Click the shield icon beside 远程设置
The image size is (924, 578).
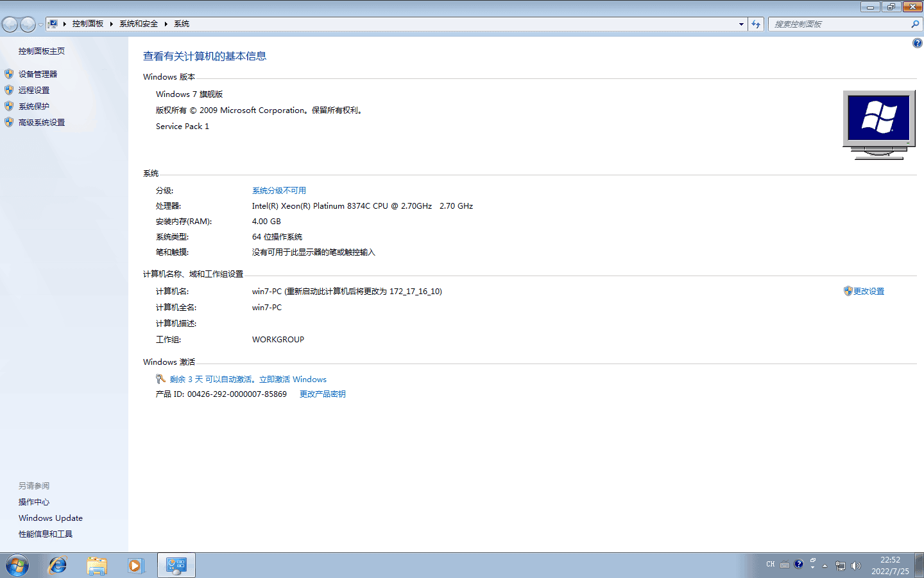9,90
